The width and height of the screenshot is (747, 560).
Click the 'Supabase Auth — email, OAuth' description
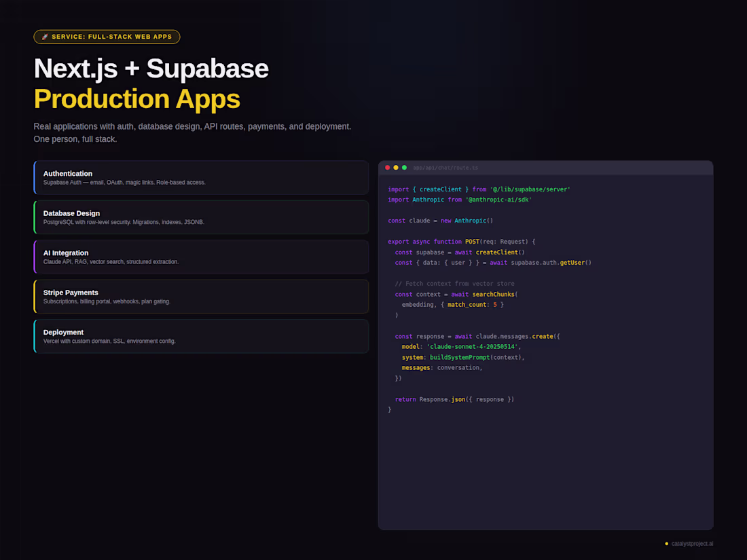tap(124, 183)
